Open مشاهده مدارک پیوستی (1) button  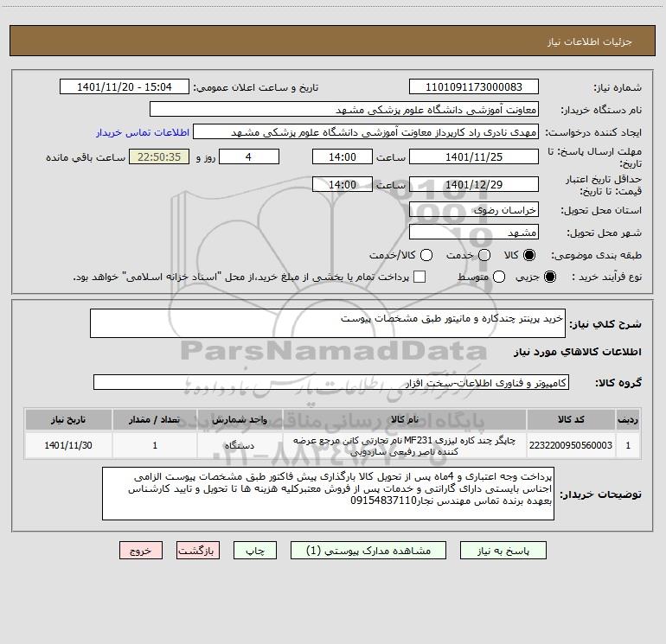coord(368,551)
